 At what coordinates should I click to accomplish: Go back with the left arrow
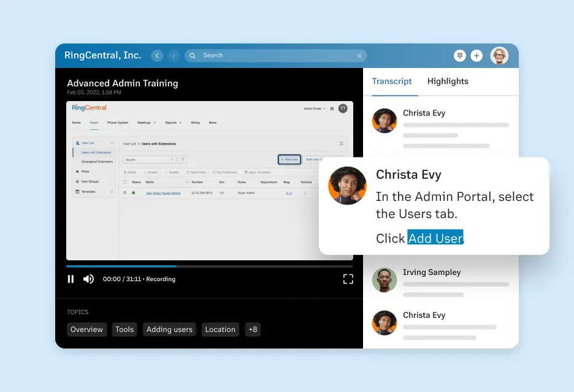tap(157, 56)
